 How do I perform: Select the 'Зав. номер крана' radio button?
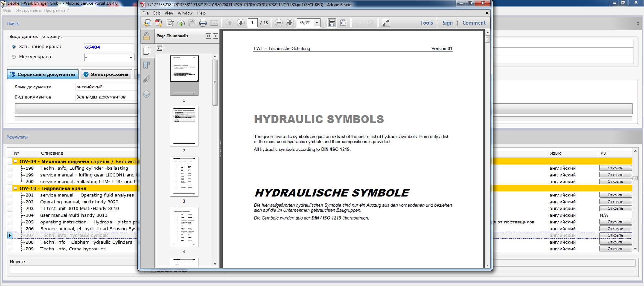click(14, 47)
